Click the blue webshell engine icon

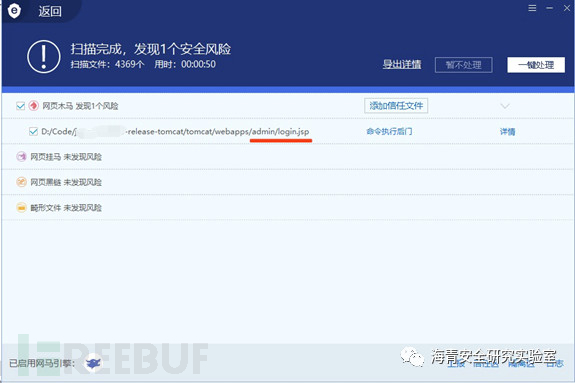[93, 363]
